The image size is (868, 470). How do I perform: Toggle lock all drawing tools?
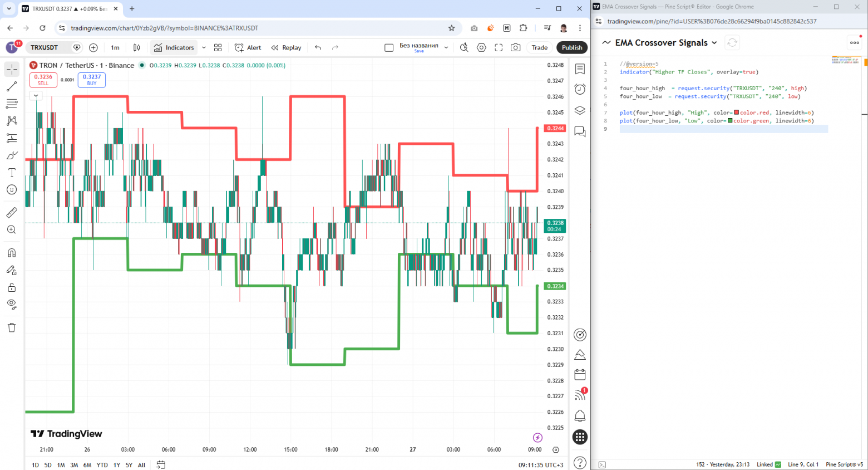point(12,287)
